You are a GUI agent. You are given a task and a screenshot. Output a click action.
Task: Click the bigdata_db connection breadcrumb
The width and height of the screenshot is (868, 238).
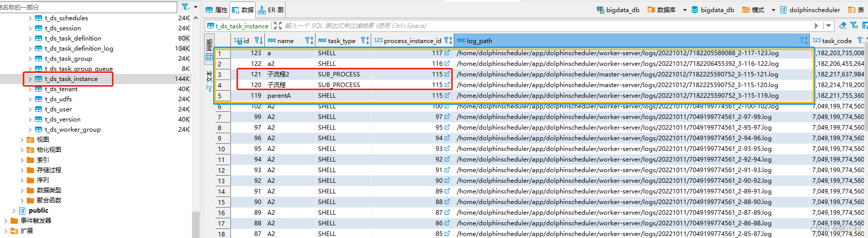[x=618, y=10]
